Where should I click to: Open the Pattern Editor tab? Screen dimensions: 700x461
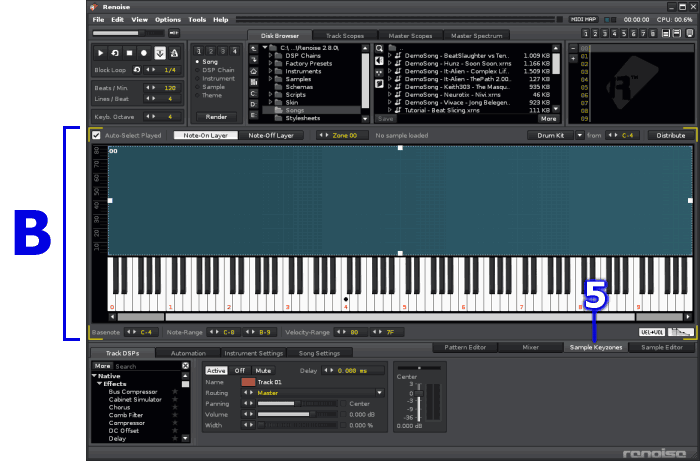(x=465, y=347)
